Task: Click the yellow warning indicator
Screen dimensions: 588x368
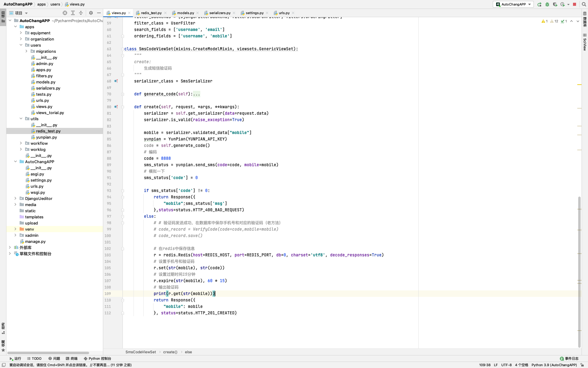Action: [545, 21]
